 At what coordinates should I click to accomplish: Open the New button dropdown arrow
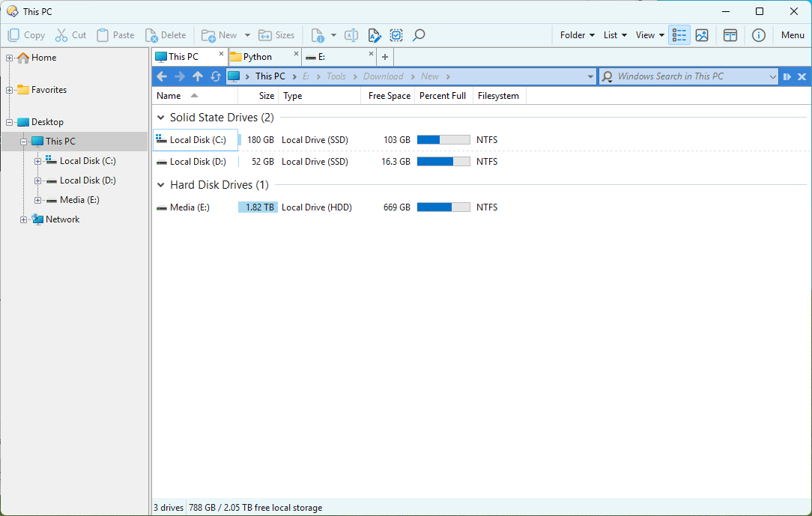click(x=247, y=35)
